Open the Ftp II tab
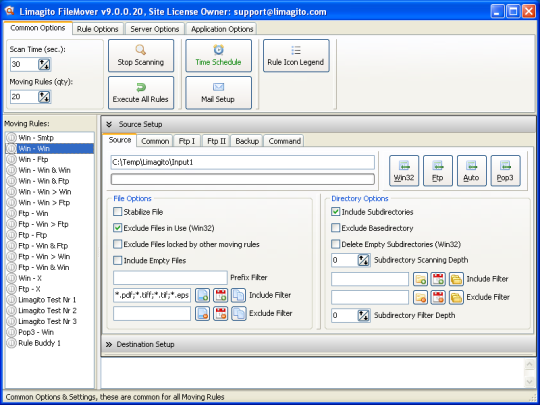This screenshot has height=405, width=540. pos(216,141)
